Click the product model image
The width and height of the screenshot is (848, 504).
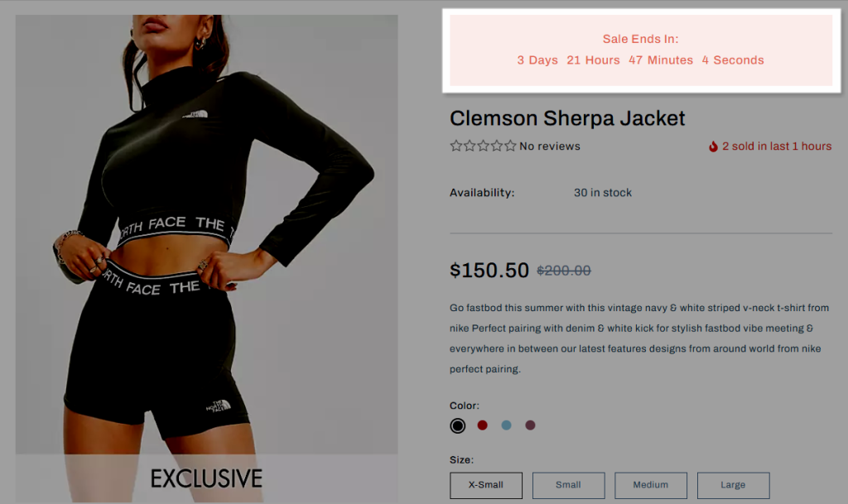(206, 258)
